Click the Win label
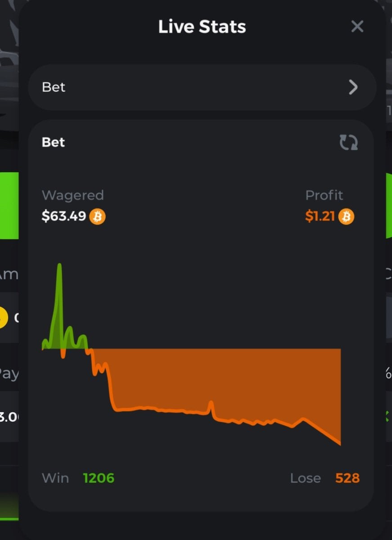The width and height of the screenshot is (392, 540). pos(55,478)
